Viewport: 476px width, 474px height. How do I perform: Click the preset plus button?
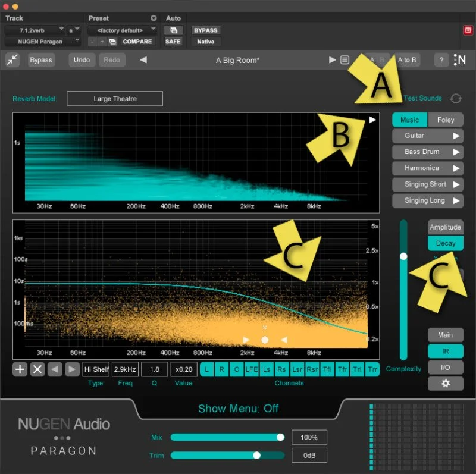pyautogui.click(x=102, y=42)
